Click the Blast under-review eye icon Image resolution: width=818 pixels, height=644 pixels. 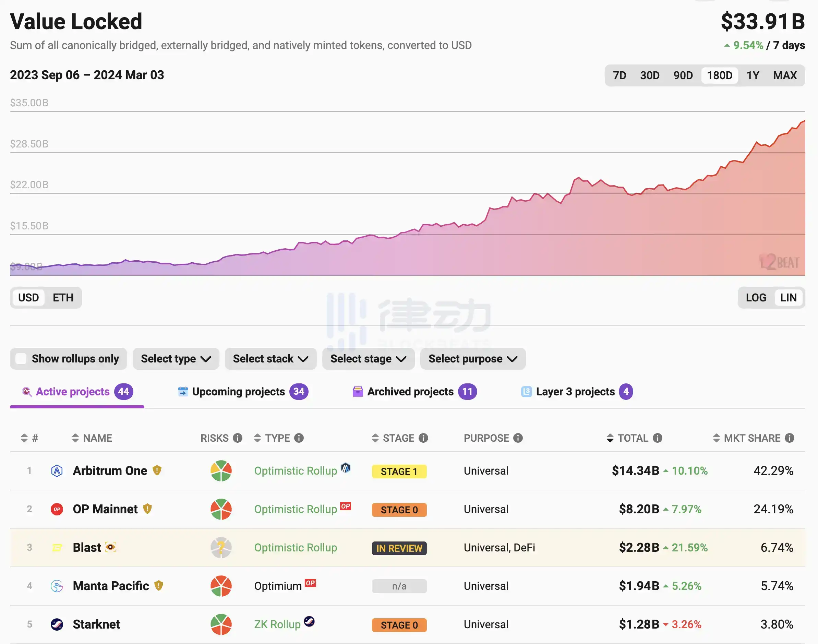(110, 547)
